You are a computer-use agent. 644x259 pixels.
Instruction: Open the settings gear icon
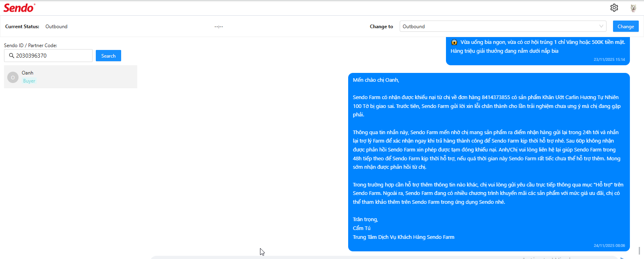614,8
